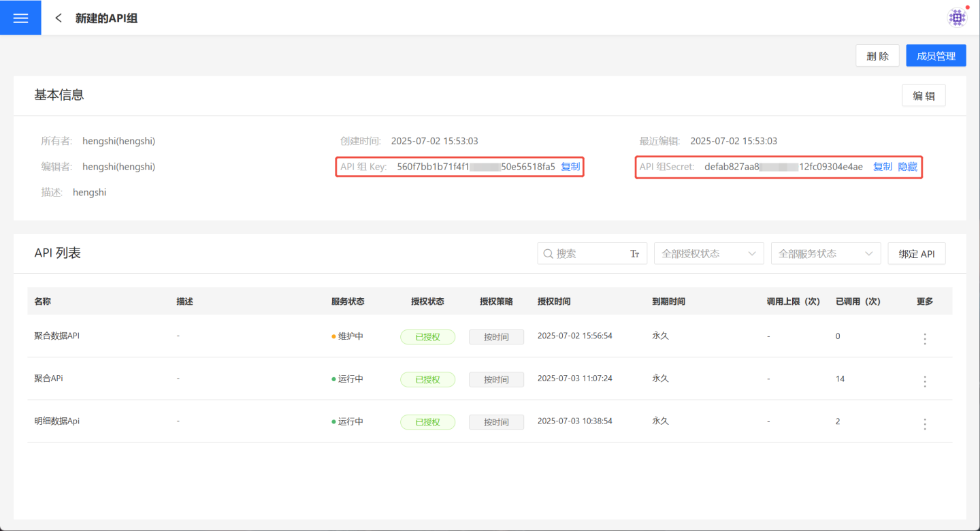The height and width of the screenshot is (531, 980).
Task: Expand the 全部授权状态 dropdown
Action: [708, 254]
